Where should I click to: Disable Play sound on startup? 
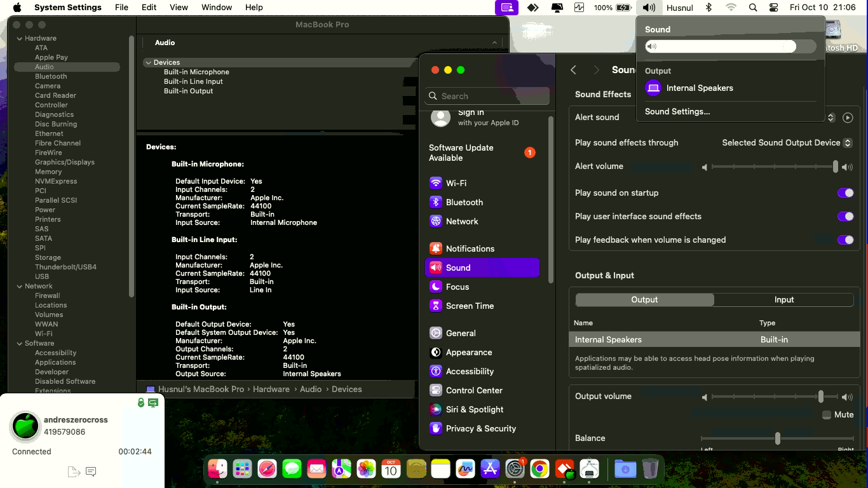pyautogui.click(x=845, y=193)
